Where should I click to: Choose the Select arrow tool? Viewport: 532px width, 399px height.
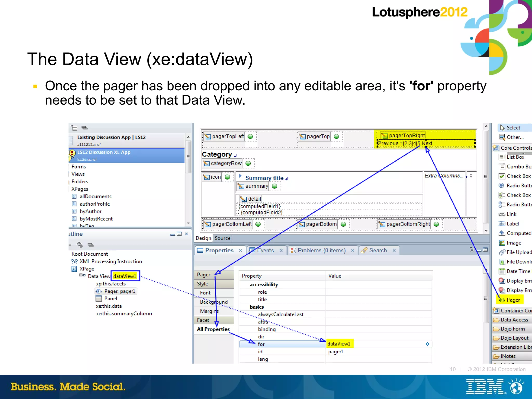(510, 128)
